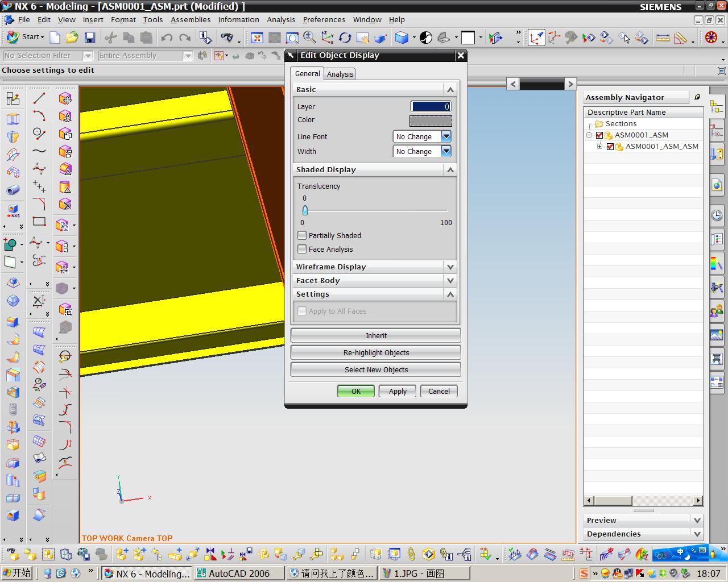Select the Zoom in/out magnifier icon
Screen dimensions: 728x582
pos(309,38)
